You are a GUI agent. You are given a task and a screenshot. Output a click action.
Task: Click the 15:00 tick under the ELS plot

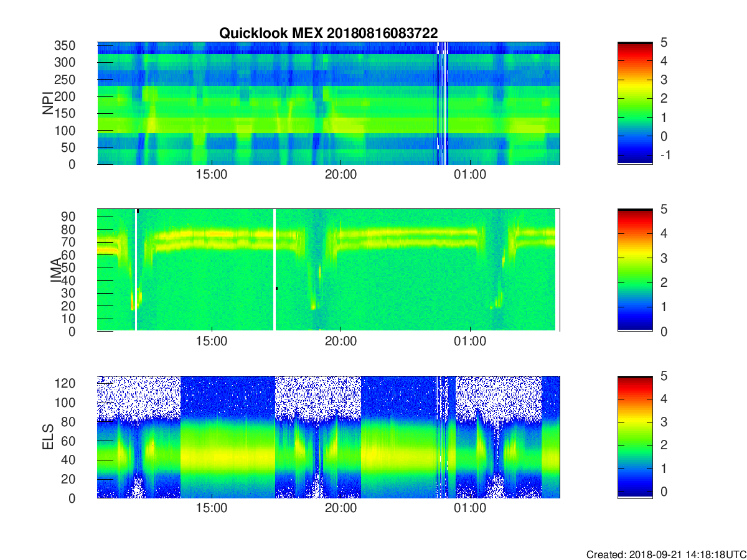[x=212, y=508]
